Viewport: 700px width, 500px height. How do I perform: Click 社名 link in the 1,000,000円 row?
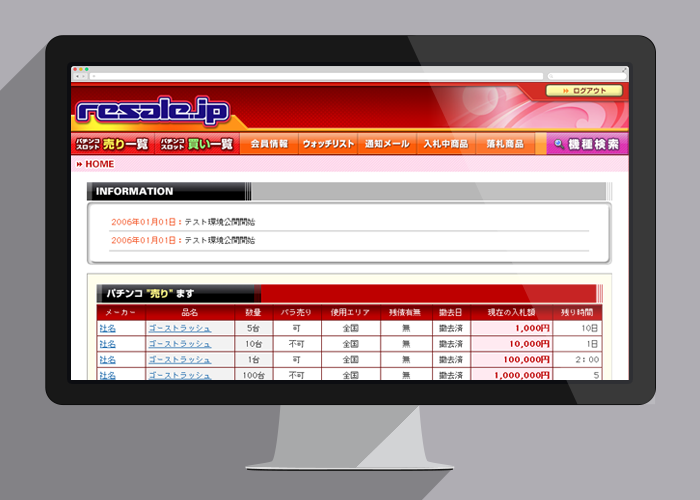click(107, 375)
